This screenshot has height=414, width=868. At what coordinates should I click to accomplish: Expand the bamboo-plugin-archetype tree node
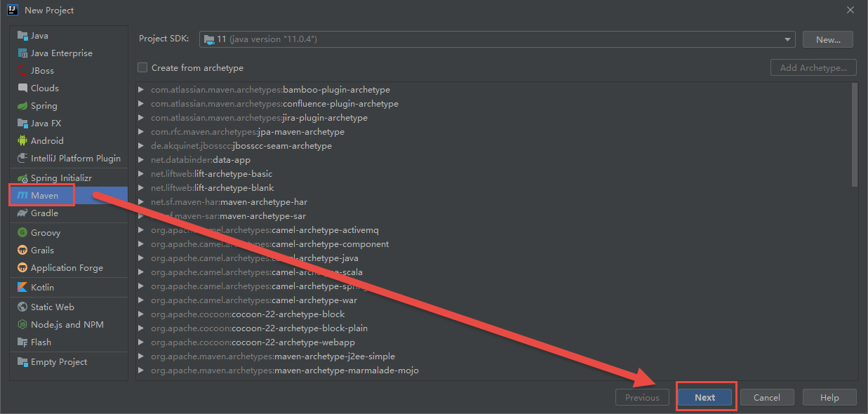tap(141, 90)
